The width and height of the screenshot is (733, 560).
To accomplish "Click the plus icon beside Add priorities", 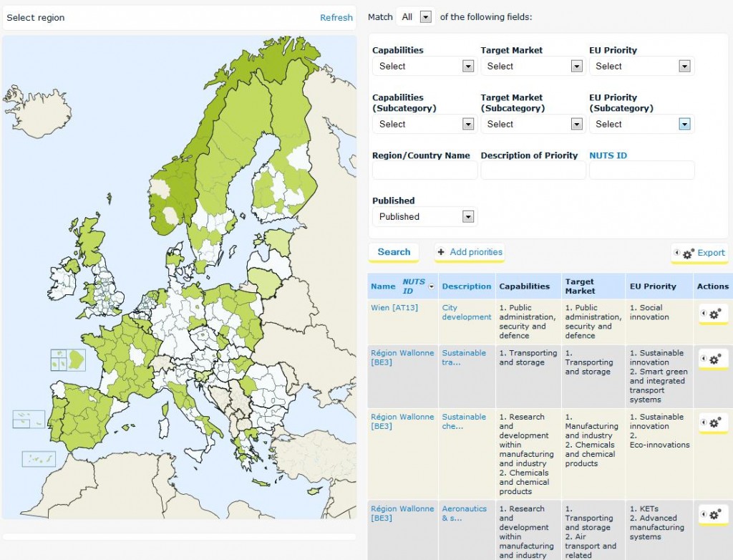I will [x=441, y=252].
